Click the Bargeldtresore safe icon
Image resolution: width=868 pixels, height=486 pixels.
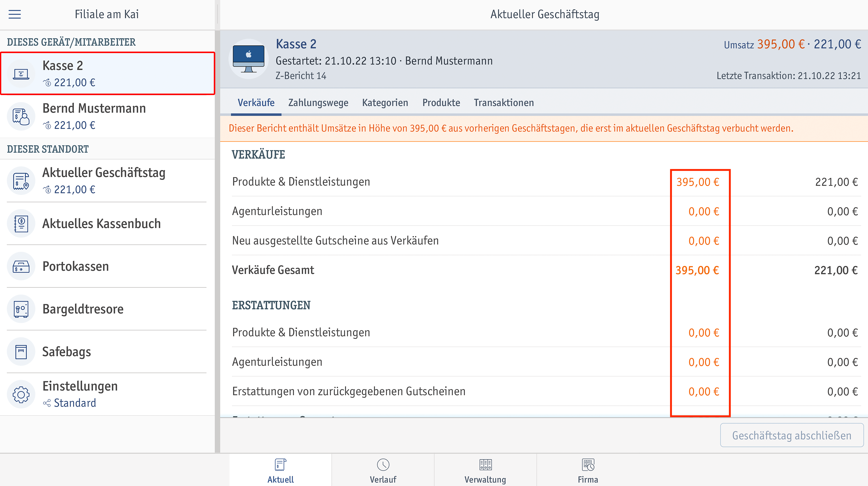pyautogui.click(x=21, y=309)
